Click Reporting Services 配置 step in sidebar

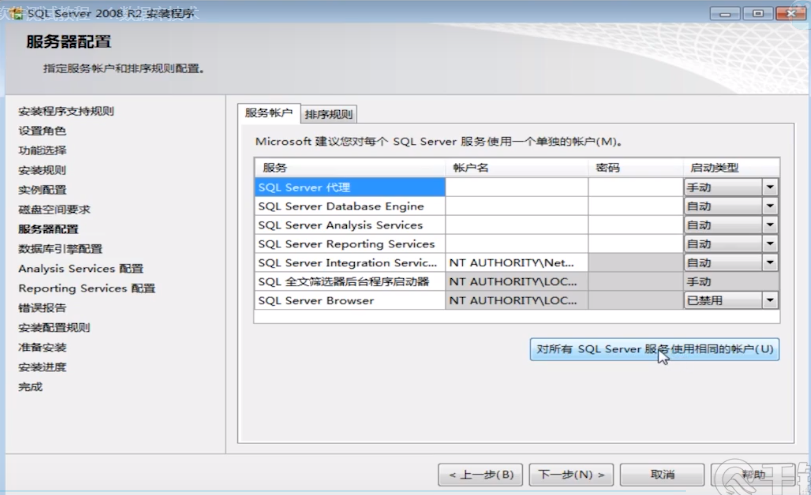click(87, 288)
